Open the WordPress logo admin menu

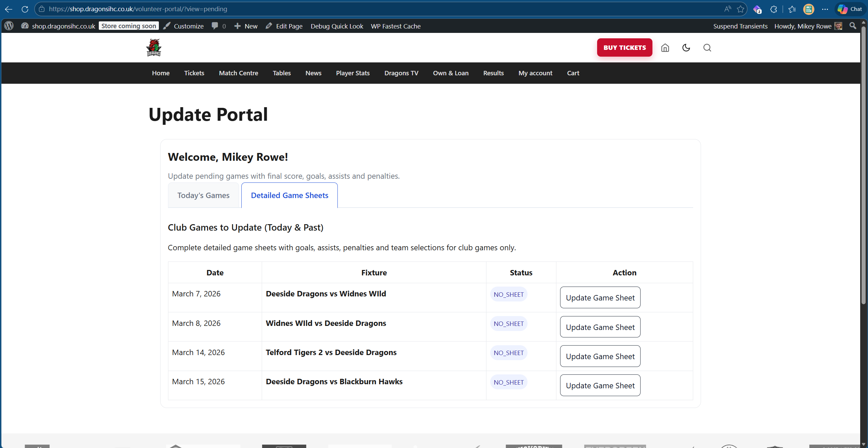(9, 26)
